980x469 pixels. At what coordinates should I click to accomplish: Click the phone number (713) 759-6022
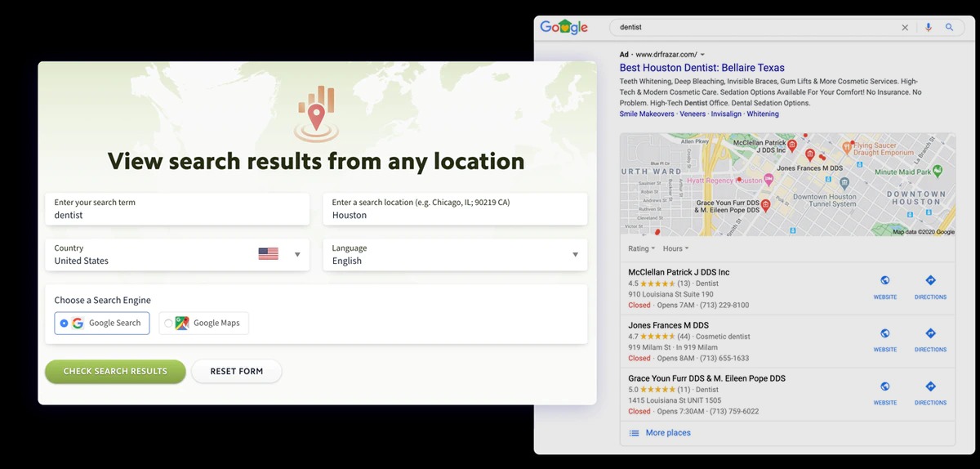tap(733, 411)
